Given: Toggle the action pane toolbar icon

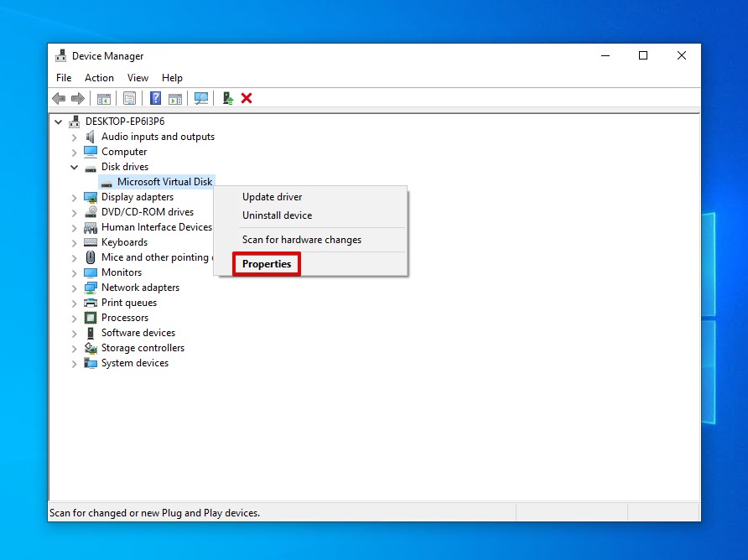Looking at the screenshot, I should pyautogui.click(x=175, y=99).
